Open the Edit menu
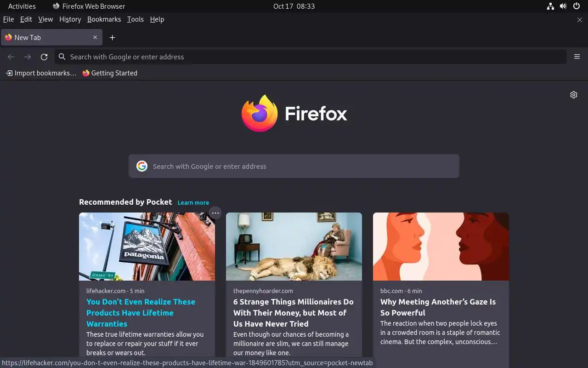The image size is (588, 368). [26, 19]
